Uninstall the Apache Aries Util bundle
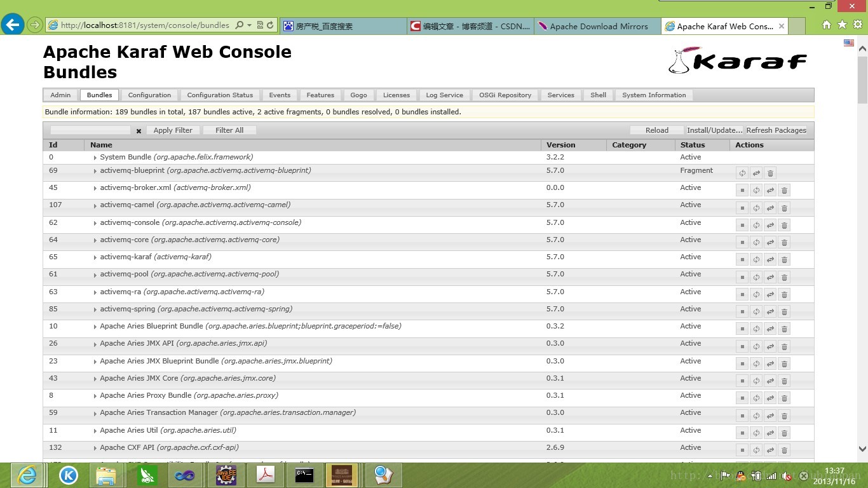This screenshot has width=868, height=488. click(784, 433)
